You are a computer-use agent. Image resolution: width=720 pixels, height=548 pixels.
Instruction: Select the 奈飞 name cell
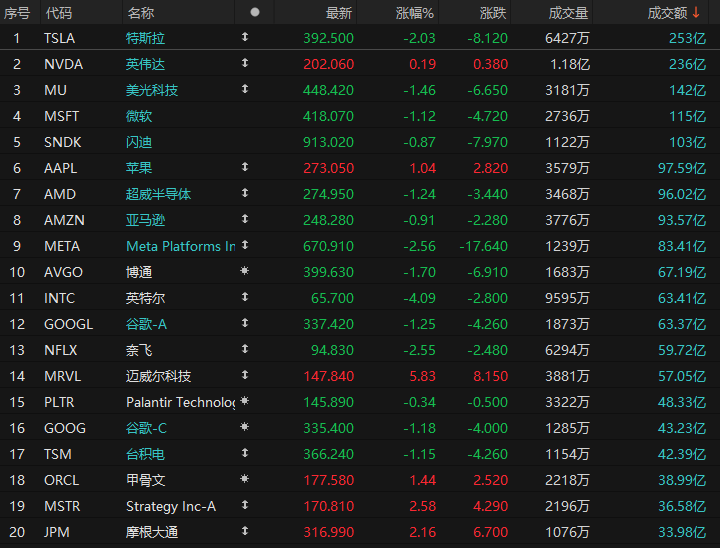pos(139,350)
